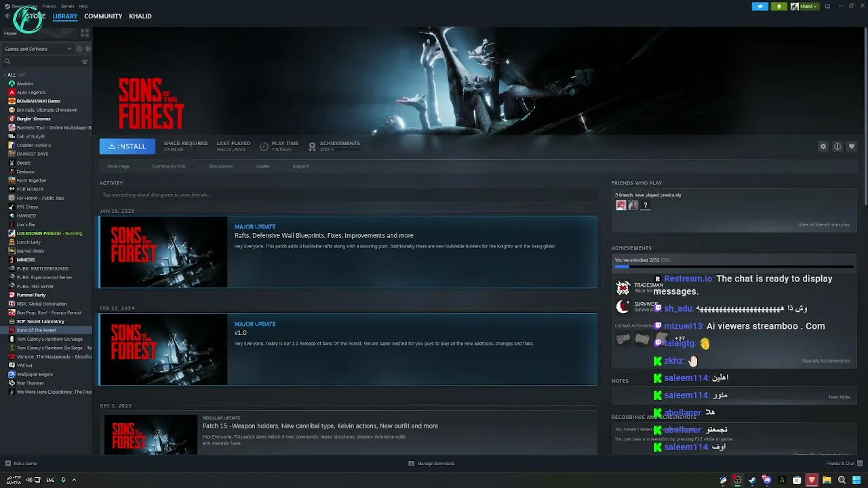
Task: View all friends who play
Action: click(x=824, y=224)
